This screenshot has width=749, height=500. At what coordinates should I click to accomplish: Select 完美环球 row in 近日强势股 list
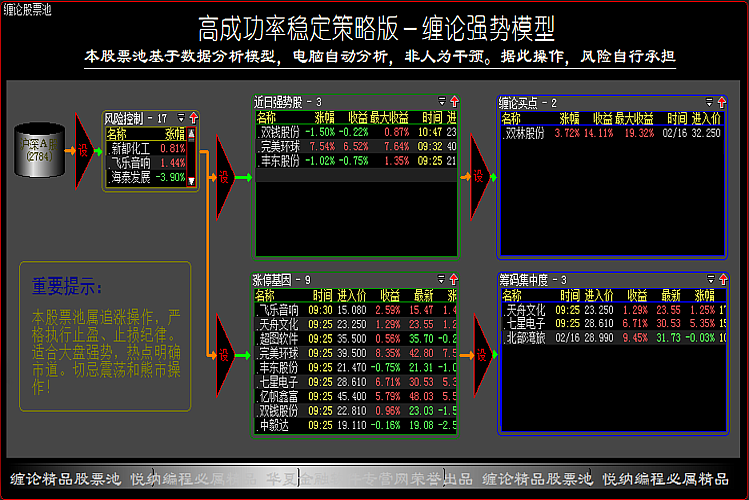point(279,146)
